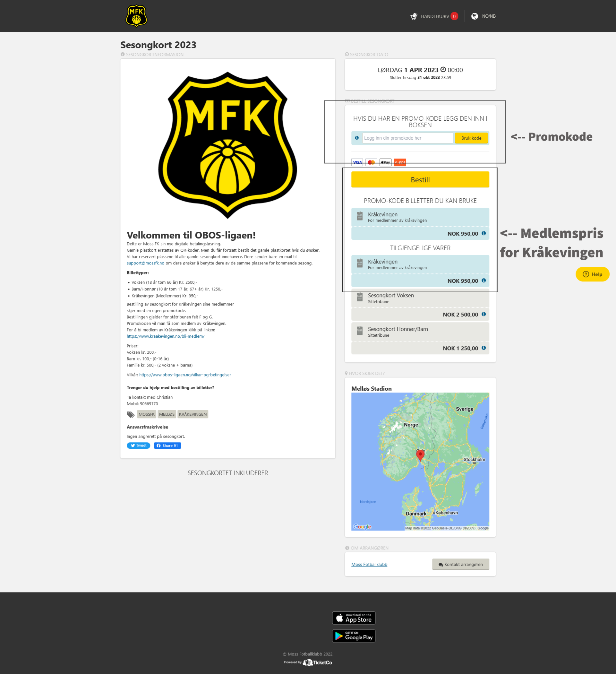
Task: Open the kraakevingen.no bli-medlem link
Action: coord(166,336)
